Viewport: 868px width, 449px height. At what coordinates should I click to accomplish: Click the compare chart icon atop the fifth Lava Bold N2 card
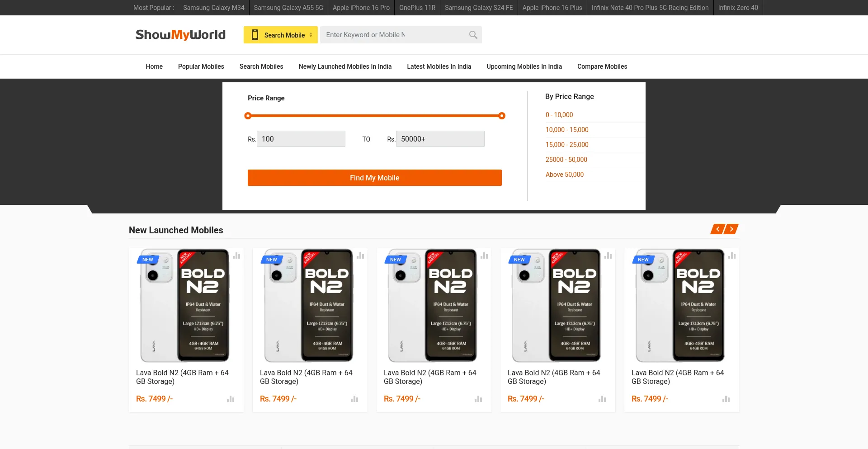click(732, 255)
